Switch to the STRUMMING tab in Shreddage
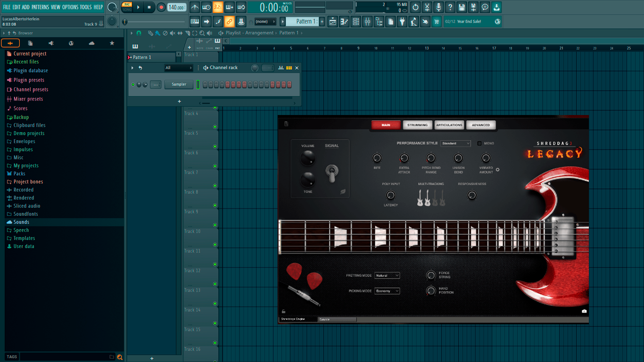This screenshot has height=362, width=644. [x=418, y=125]
